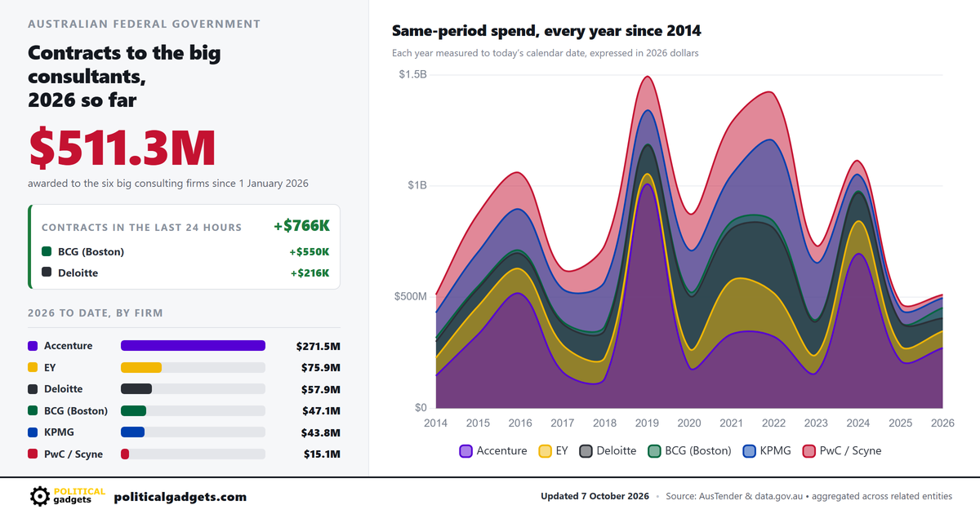Open politicalgadgets.com link in footer
The image size is (980, 514).
(180, 496)
